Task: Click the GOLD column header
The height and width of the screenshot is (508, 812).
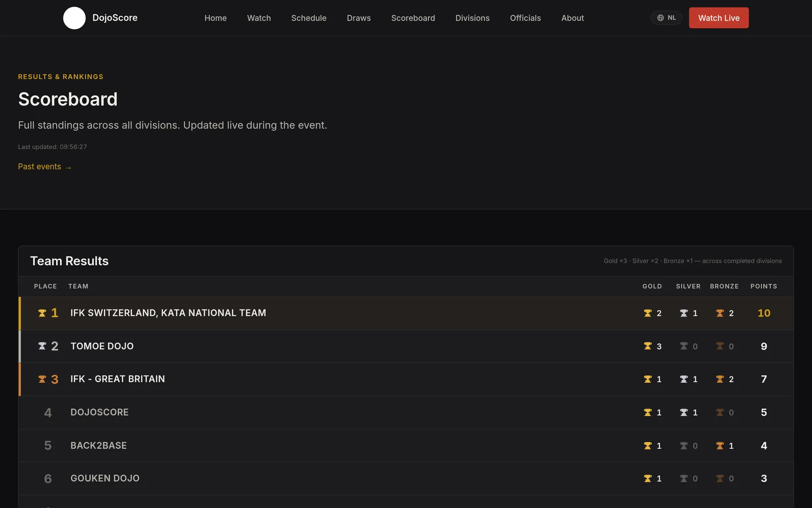Action: pyautogui.click(x=652, y=287)
